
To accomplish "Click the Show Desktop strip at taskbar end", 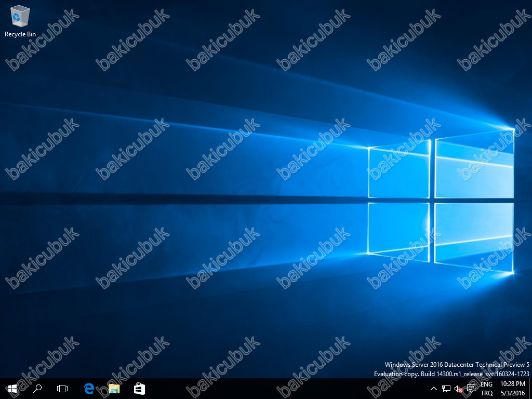I will [530, 389].
